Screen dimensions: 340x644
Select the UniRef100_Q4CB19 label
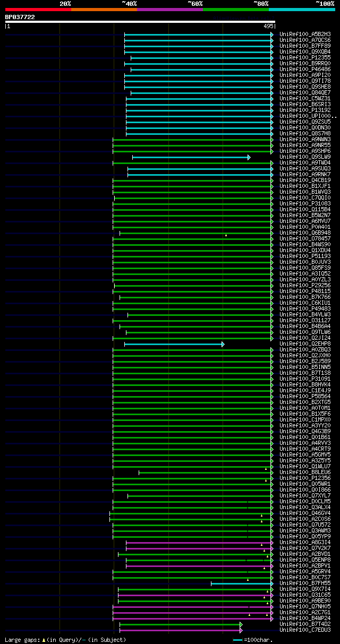pos(305,180)
